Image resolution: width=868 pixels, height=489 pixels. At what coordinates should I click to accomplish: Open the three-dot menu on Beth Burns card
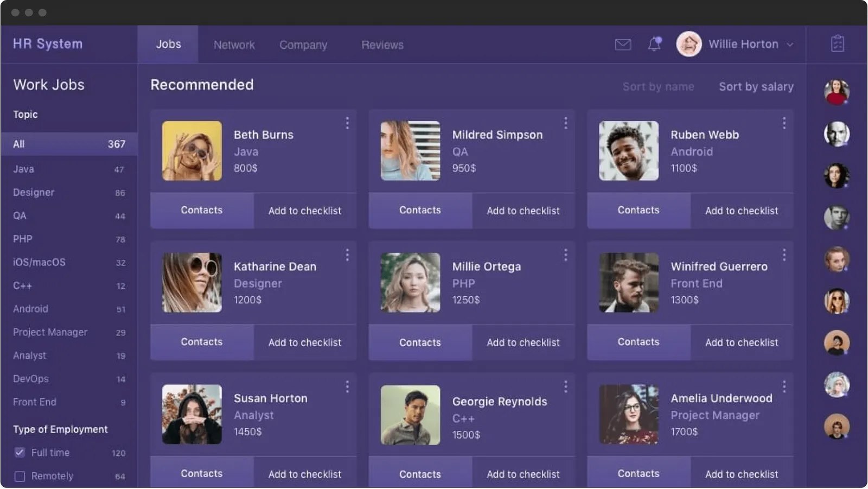tap(347, 123)
